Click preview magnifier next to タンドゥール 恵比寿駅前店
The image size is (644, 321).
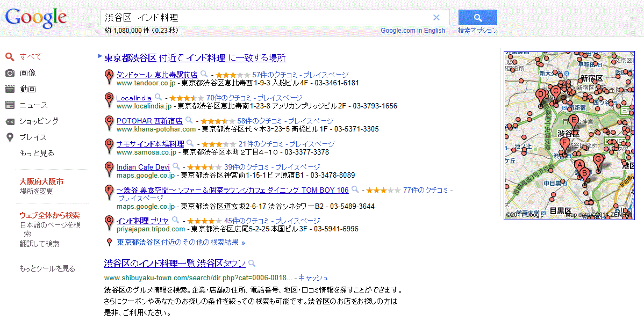(204, 74)
